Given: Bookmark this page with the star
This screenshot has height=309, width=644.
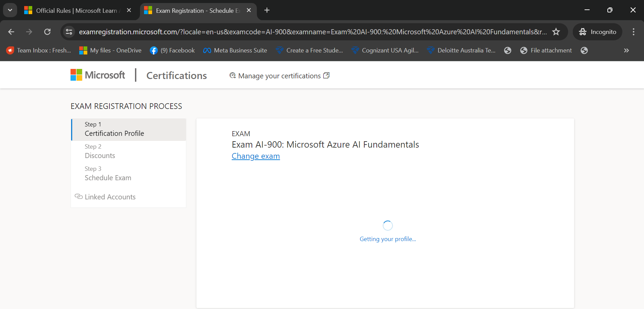Looking at the screenshot, I should click(x=556, y=32).
